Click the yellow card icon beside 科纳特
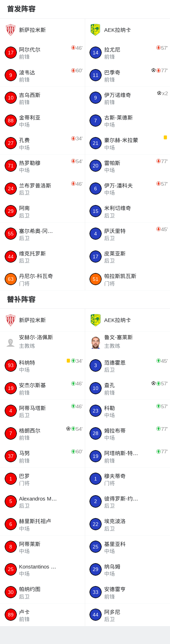170x644 pixels. (x=68, y=361)
